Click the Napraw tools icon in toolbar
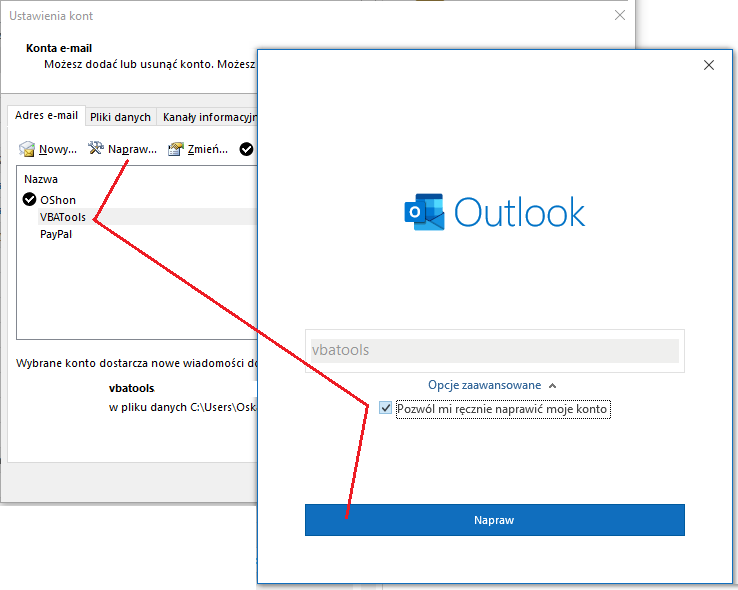The image size is (738, 590). click(96, 148)
